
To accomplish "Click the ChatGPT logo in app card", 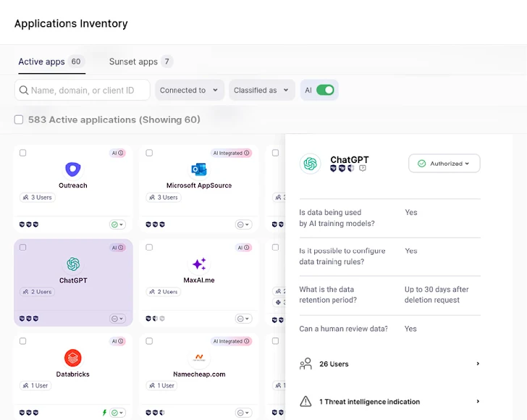I will tap(73, 264).
